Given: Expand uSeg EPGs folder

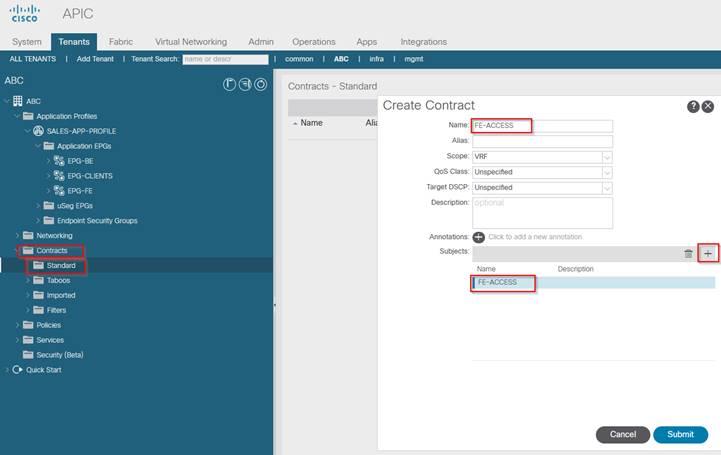Looking at the screenshot, I should (38, 205).
